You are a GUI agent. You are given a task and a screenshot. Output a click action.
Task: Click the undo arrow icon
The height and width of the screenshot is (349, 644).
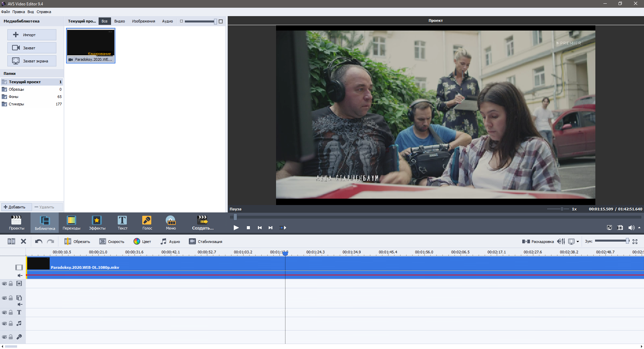tap(39, 241)
